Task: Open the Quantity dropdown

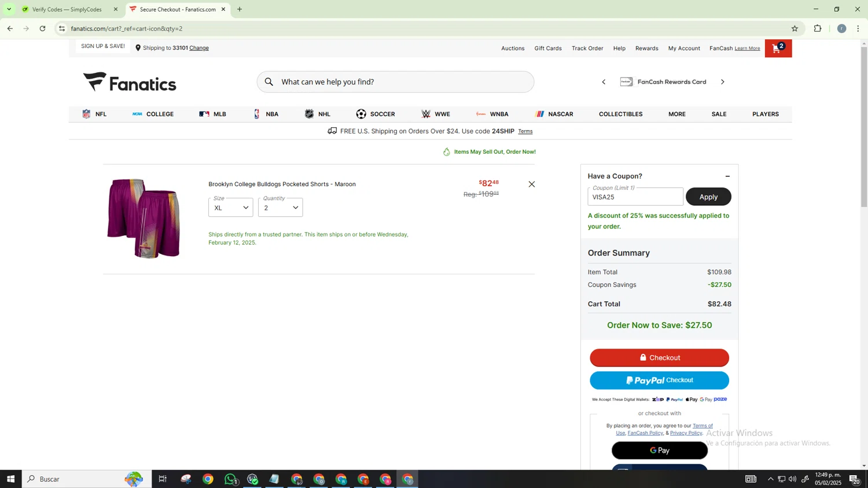Action: tap(280, 208)
